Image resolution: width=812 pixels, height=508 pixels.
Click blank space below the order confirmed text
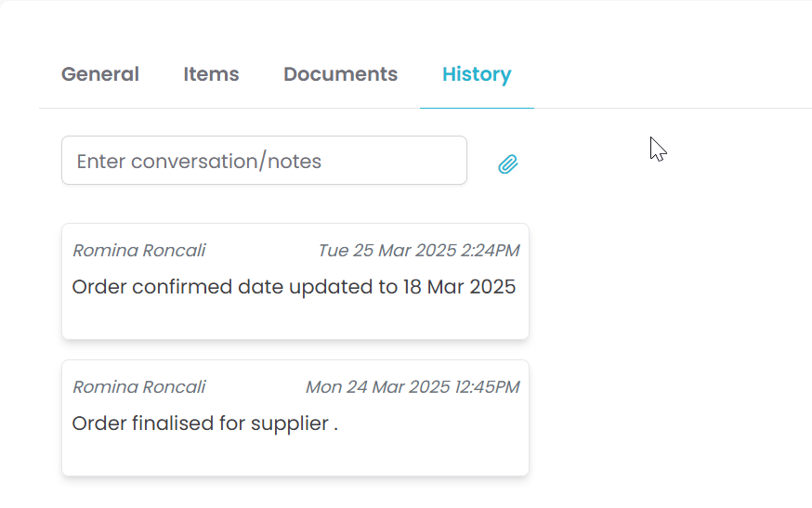click(294, 319)
